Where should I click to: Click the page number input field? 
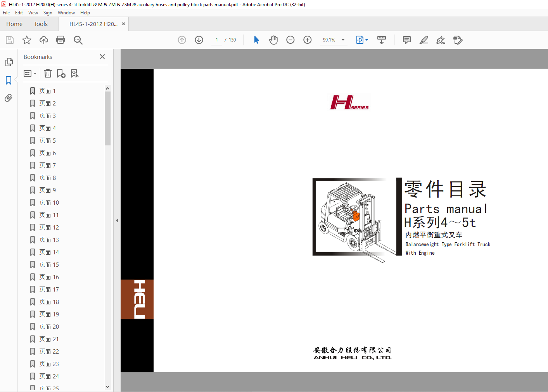pyautogui.click(x=217, y=40)
